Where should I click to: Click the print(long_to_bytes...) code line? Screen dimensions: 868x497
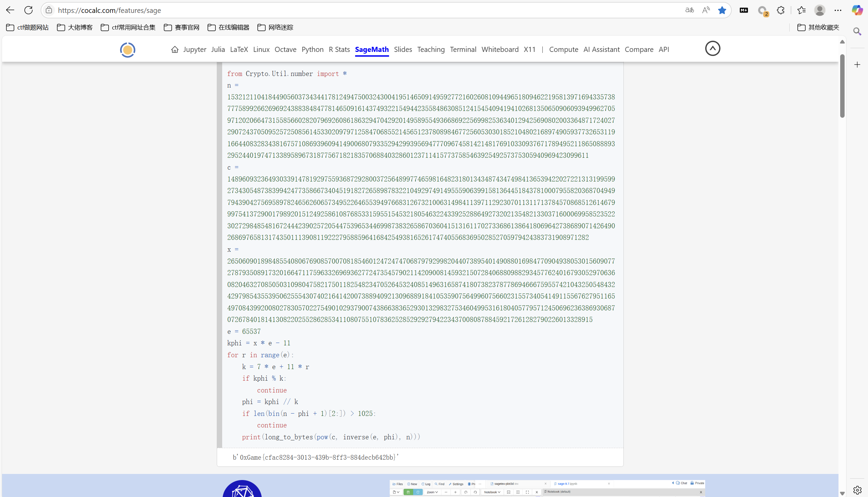click(331, 437)
